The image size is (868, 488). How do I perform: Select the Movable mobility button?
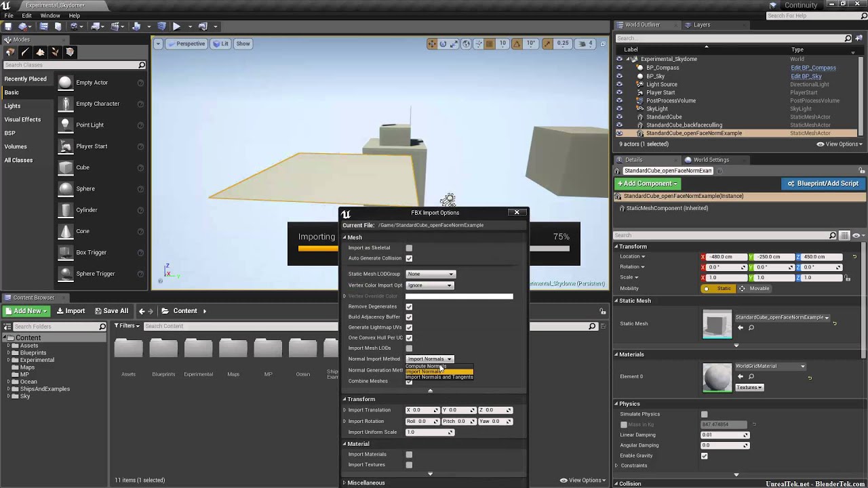pos(754,289)
